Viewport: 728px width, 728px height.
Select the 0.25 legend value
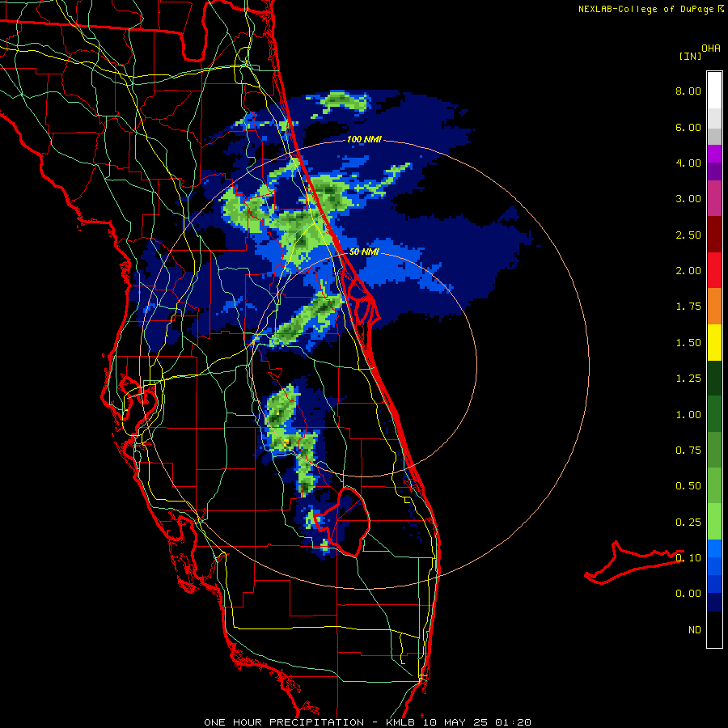688,523
